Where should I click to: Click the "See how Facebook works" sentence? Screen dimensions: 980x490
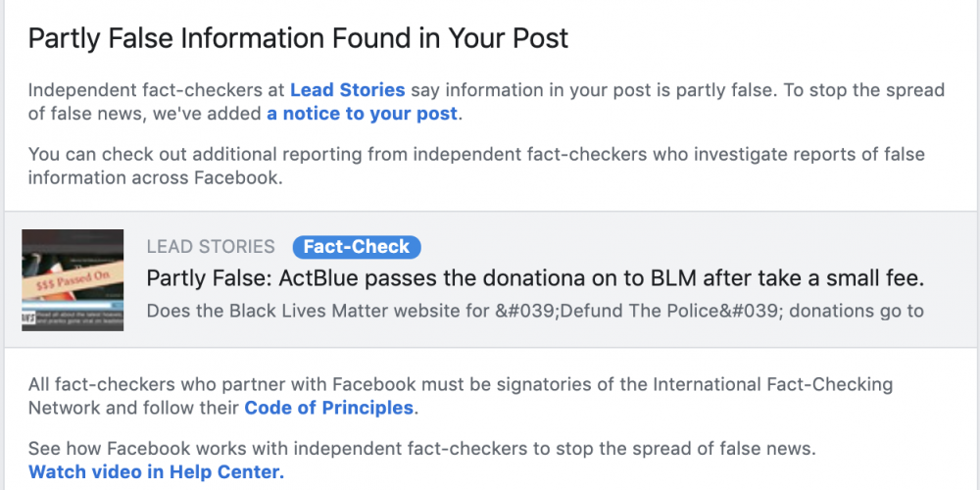point(421,449)
